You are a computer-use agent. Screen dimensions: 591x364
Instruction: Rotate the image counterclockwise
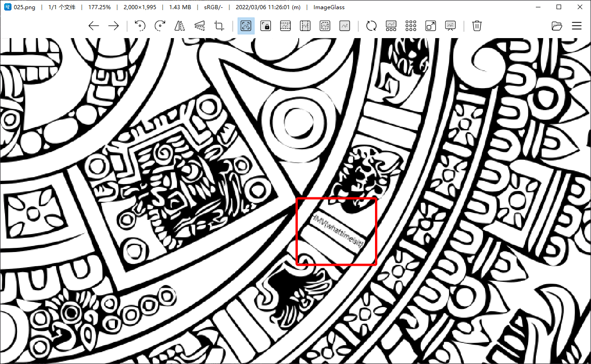(140, 26)
